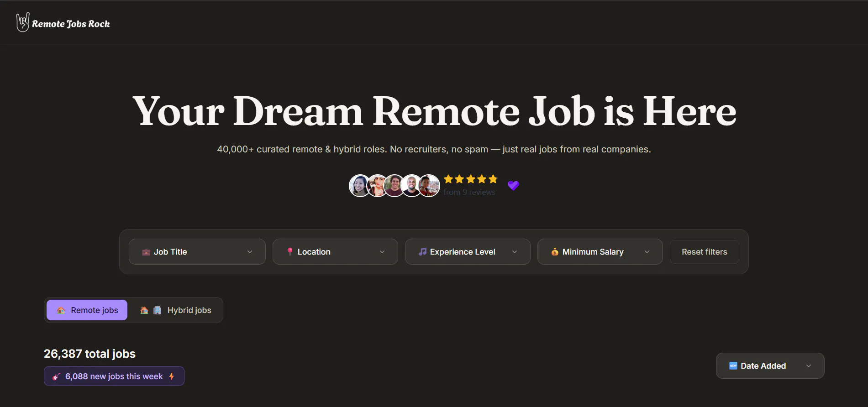Click the Remote Jobs Rock brand name

tap(71, 24)
